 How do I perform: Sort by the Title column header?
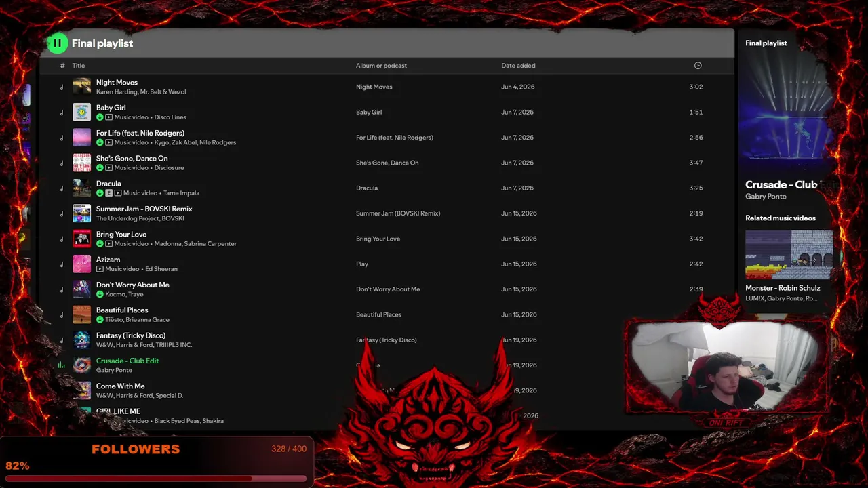pos(79,66)
